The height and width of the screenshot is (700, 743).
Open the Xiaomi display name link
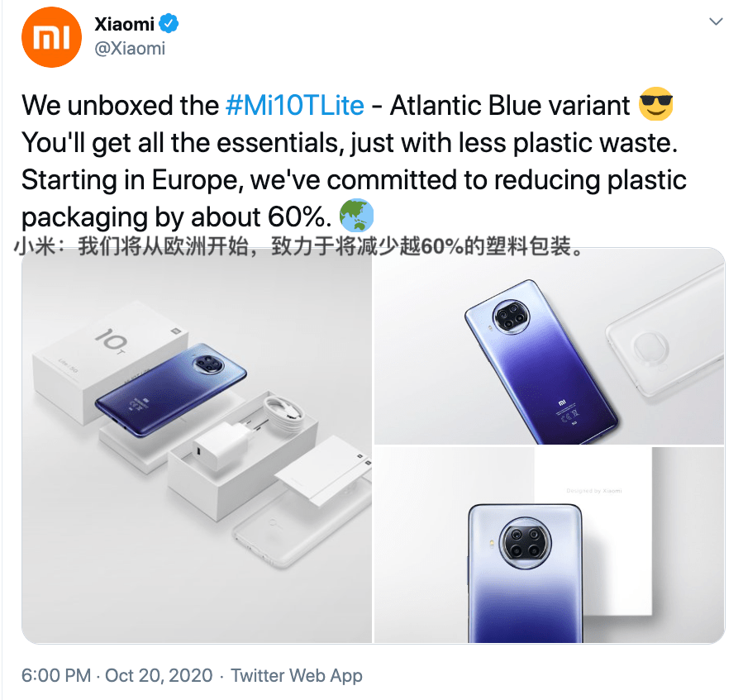pyautogui.click(x=124, y=24)
